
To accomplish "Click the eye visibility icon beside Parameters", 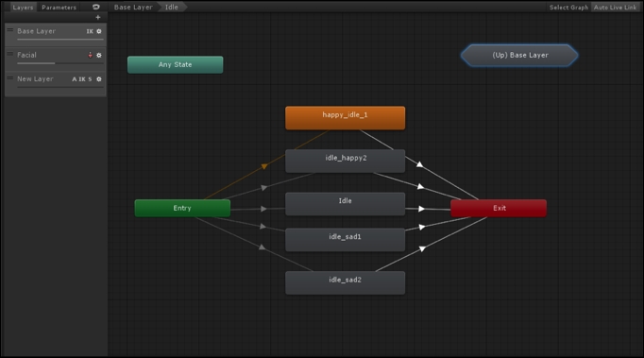I will pyautogui.click(x=95, y=7).
